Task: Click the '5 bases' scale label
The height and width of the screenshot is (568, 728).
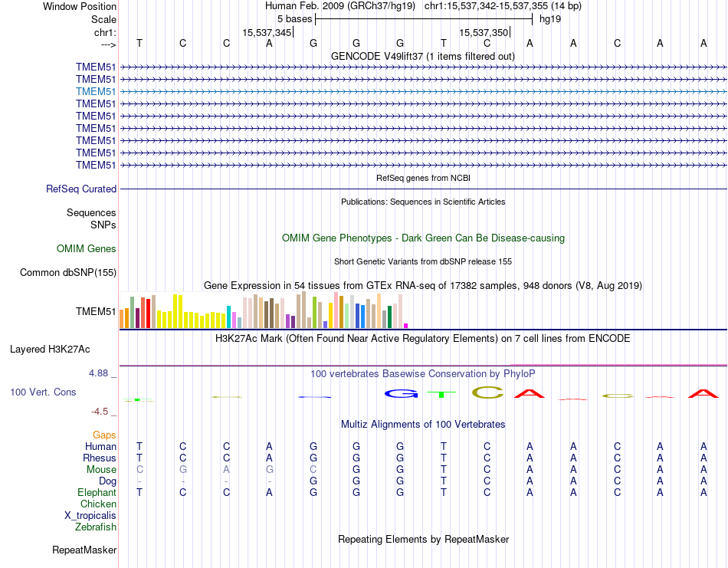Action: pyautogui.click(x=295, y=19)
